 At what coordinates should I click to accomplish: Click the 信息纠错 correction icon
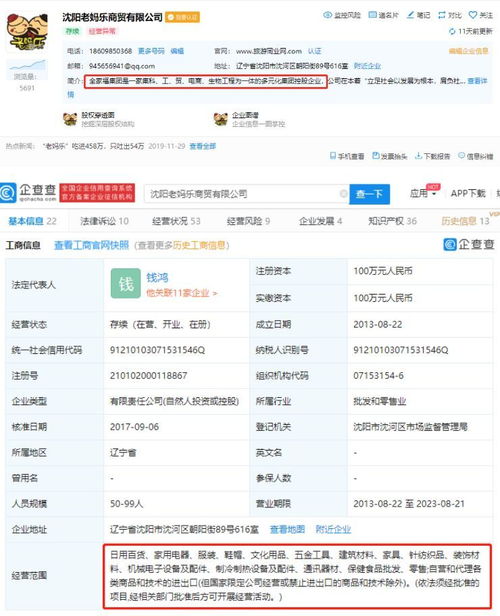click(462, 156)
